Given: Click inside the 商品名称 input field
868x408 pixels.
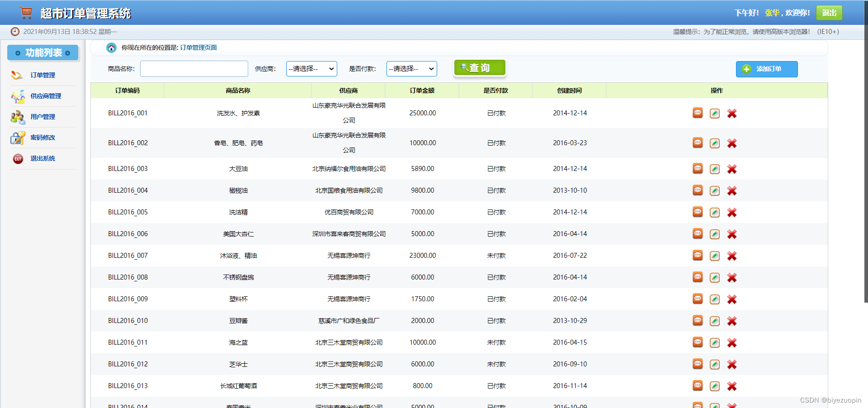Looking at the screenshot, I should (193, 69).
